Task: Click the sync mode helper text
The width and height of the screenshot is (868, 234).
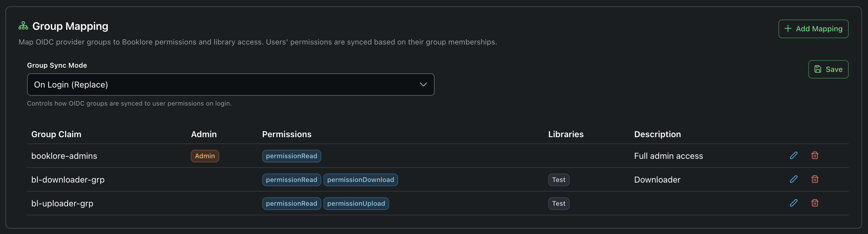Action: click(x=129, y=103)
